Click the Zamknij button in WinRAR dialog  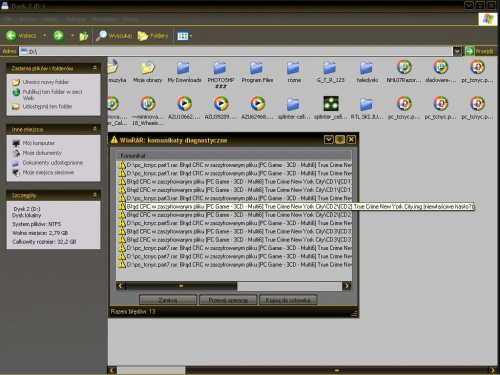point(168,300)
